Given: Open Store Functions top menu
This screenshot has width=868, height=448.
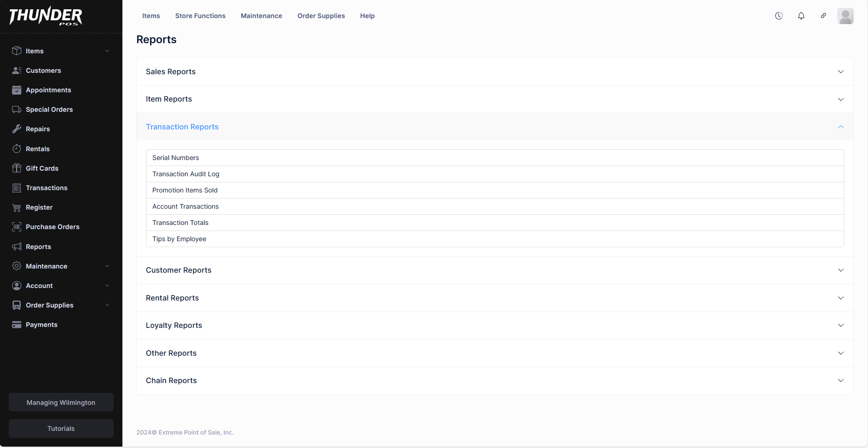Looking at the screenshot, I should point(200,16).
